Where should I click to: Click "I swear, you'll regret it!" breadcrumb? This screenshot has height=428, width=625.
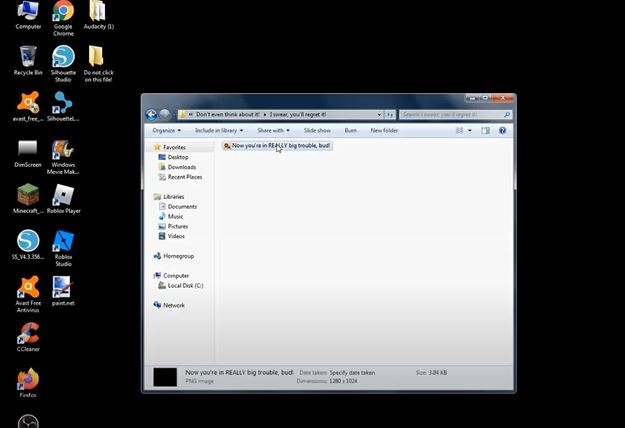pos(297,115)
